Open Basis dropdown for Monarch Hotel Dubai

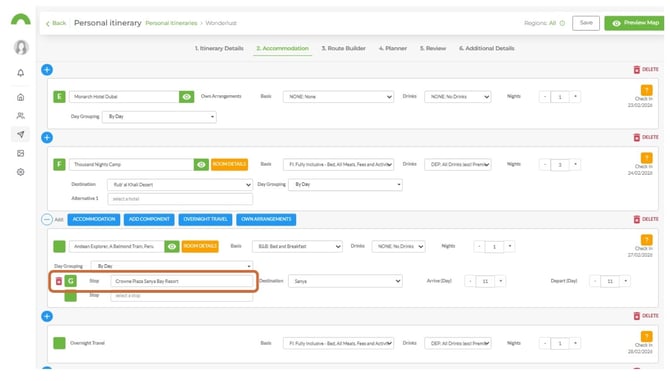(338, 97)
